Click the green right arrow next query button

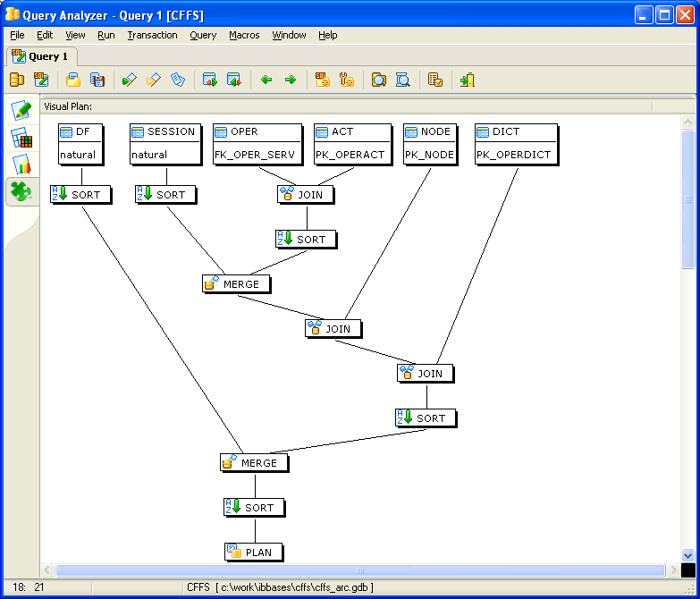pyautogui.click(x=291, y=80)
